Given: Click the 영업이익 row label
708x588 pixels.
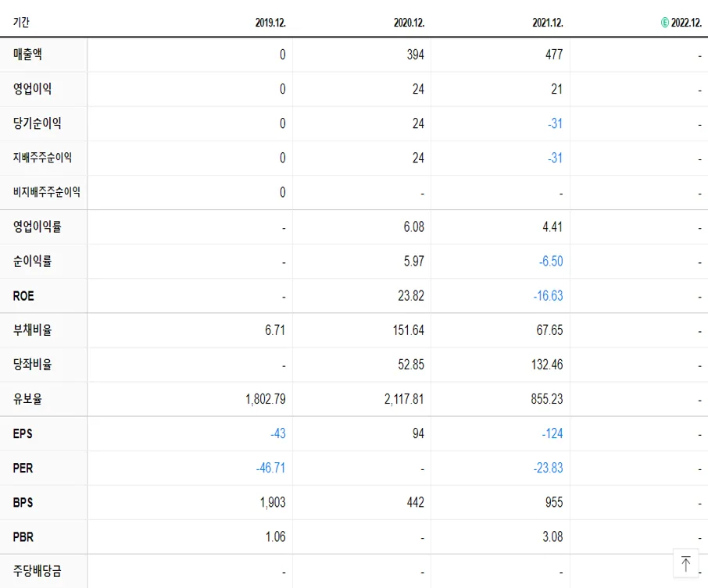Looking at the screenshot, I should (x=33, y=88).
